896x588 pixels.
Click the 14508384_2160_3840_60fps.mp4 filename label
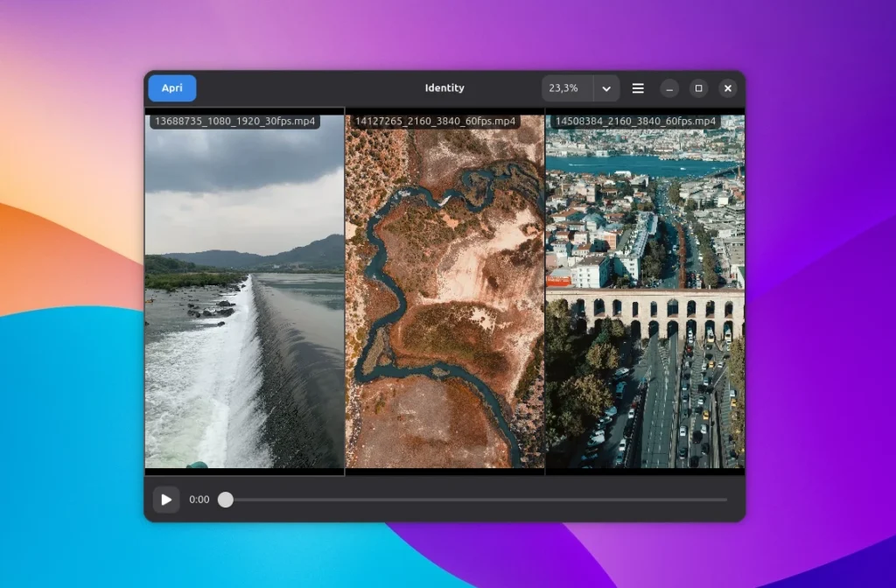click(x=635, y=122)
